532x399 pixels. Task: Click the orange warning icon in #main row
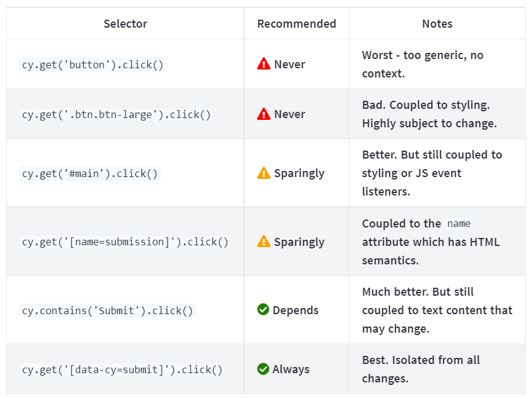click(x=264, y=173)
